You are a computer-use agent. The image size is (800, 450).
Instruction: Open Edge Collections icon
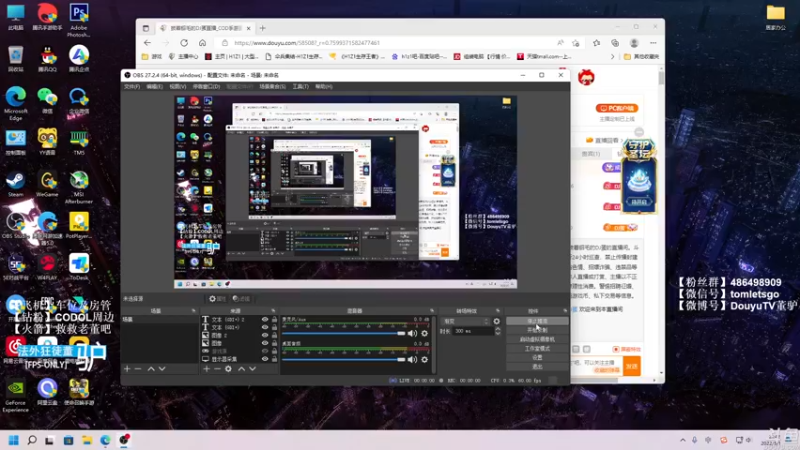(615, 43)
